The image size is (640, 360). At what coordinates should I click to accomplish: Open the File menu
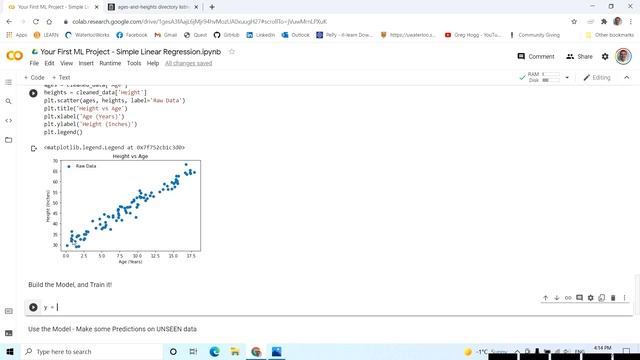pyautogui.click(x=34, y=63)
